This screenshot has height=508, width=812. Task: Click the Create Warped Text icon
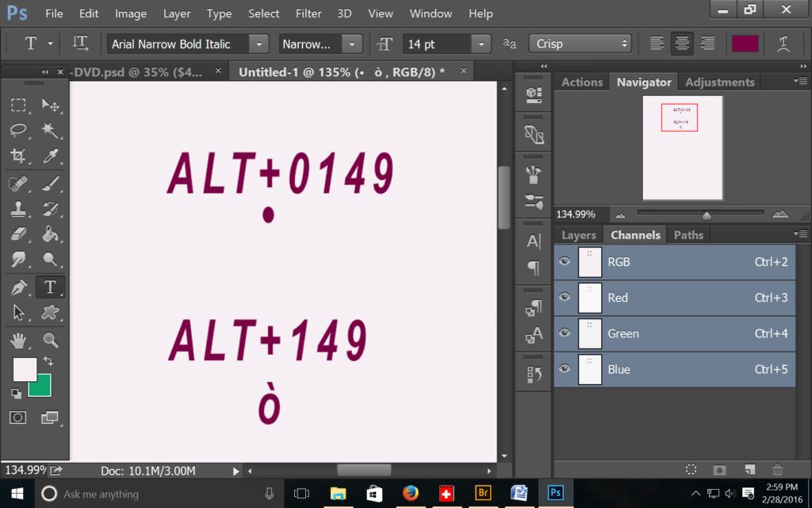[x=783, y=44]
